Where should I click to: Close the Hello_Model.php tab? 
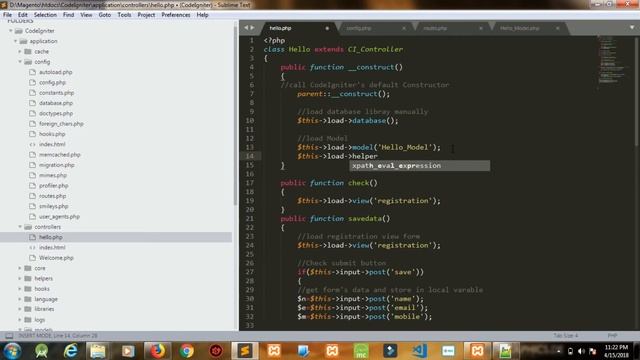(558, 28)
